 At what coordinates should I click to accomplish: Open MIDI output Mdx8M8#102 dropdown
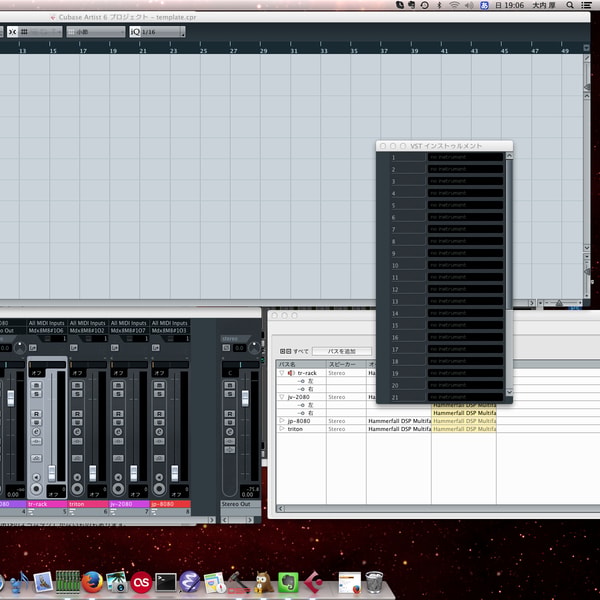click(87, 331)
